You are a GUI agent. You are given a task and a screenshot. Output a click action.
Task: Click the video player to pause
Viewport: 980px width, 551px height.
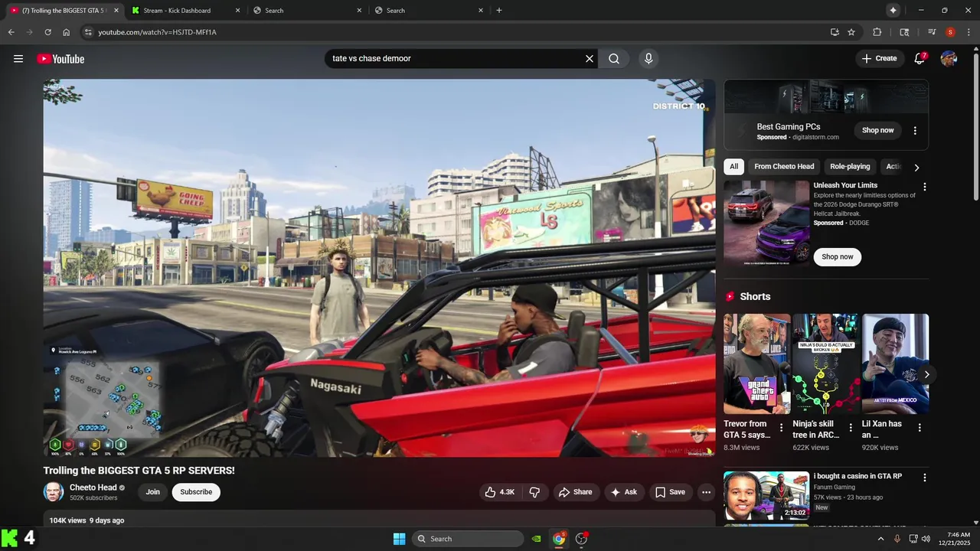[379, 268]
